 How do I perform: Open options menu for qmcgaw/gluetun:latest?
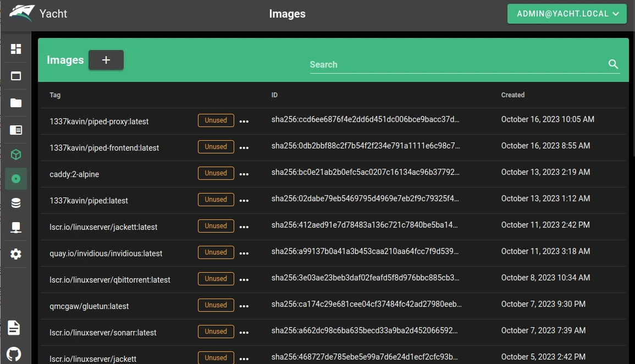tap(244, 306)
